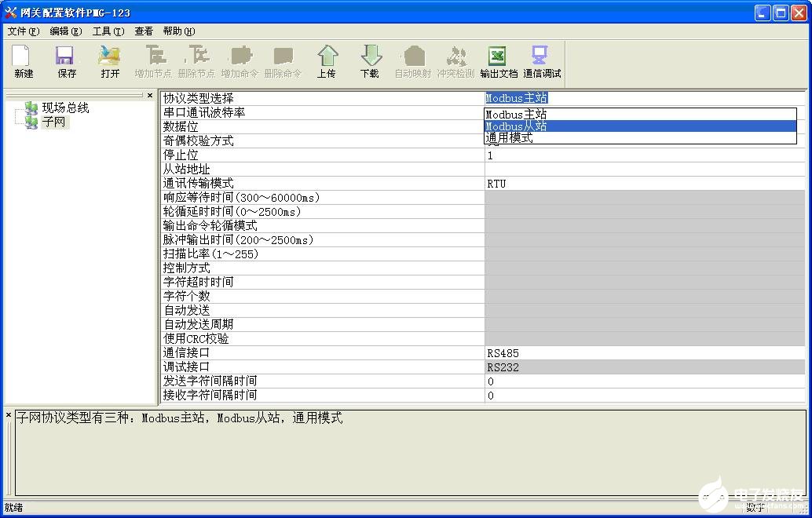The height and width of the screenshot is (518, 812).
Task: Click the 增加节点 (Add node) icon
Action: 155,55
